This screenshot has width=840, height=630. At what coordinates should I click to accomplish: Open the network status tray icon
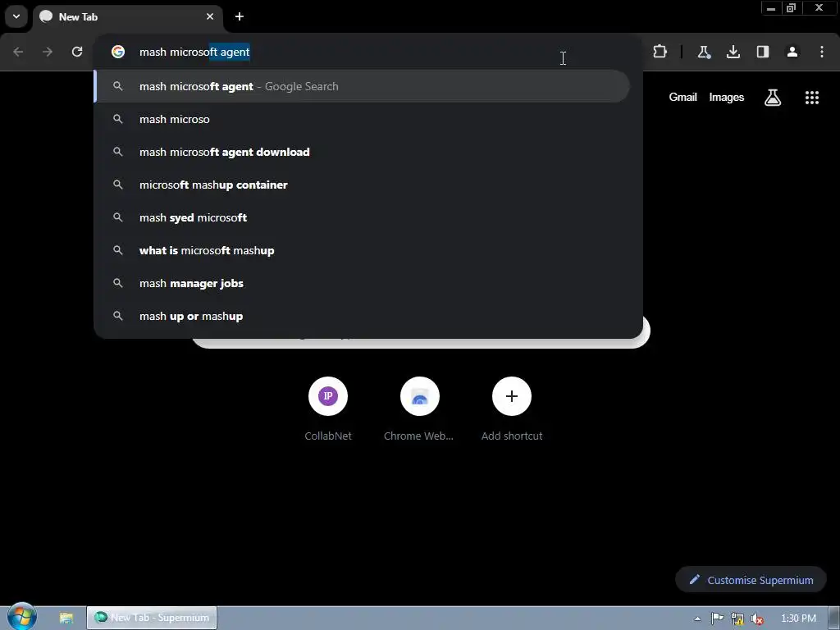[x=737, y=619]
